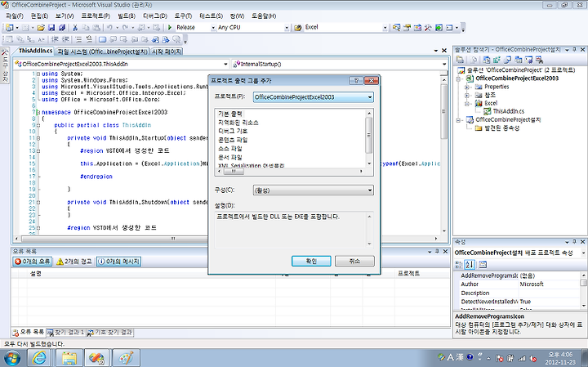Open the Any CPU platform dropdown

(x=287, y=28)
